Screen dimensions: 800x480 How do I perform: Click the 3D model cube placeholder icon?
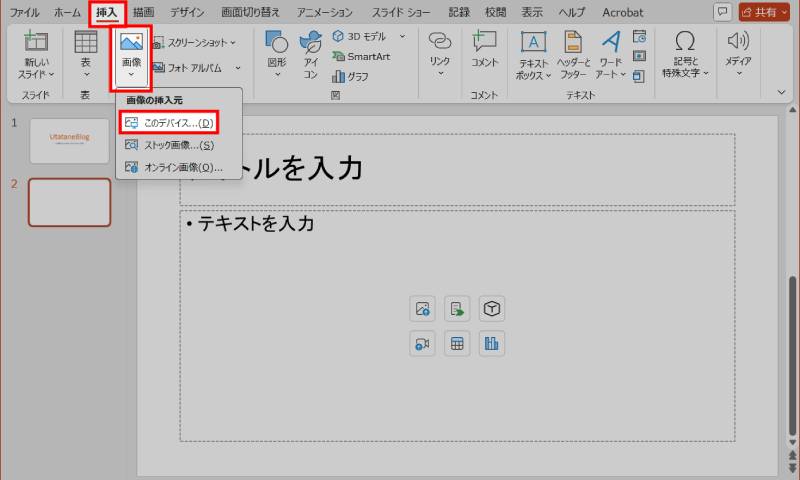pyautogui.click(x=491, y=309)
